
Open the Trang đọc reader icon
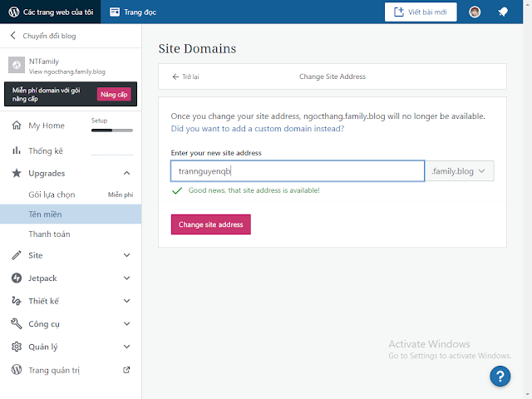pos(115,12)
